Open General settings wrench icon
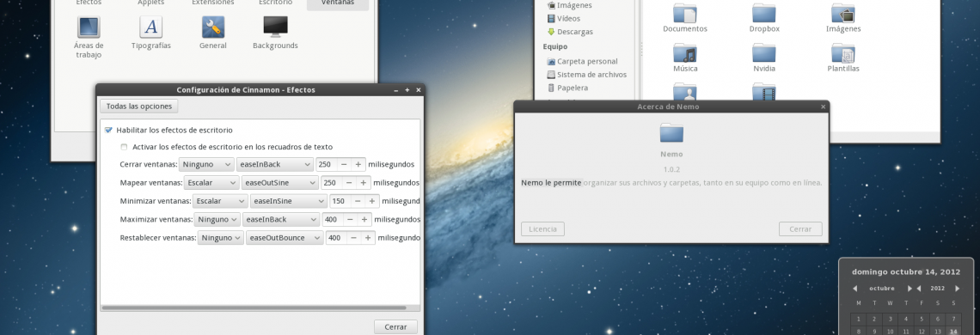 (213, 27)
